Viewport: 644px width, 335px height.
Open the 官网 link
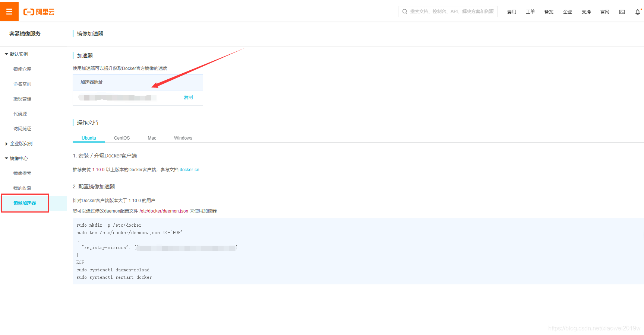point(605,12)
